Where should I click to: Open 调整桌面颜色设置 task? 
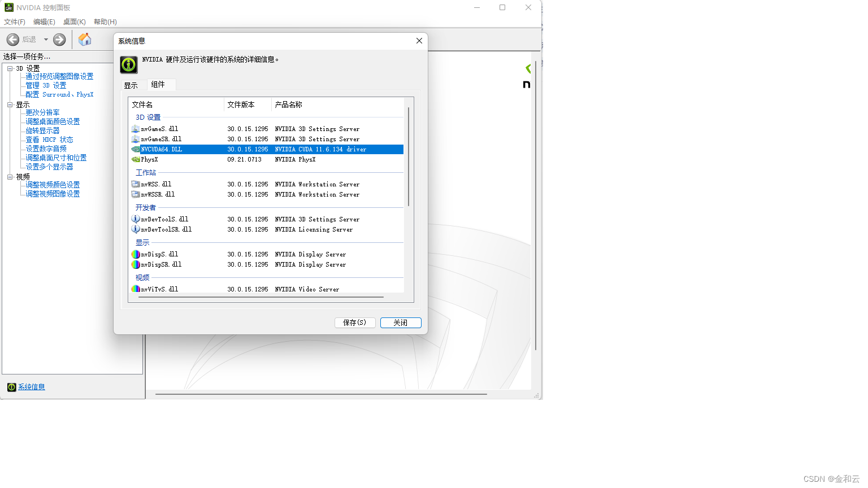(53, 121)
